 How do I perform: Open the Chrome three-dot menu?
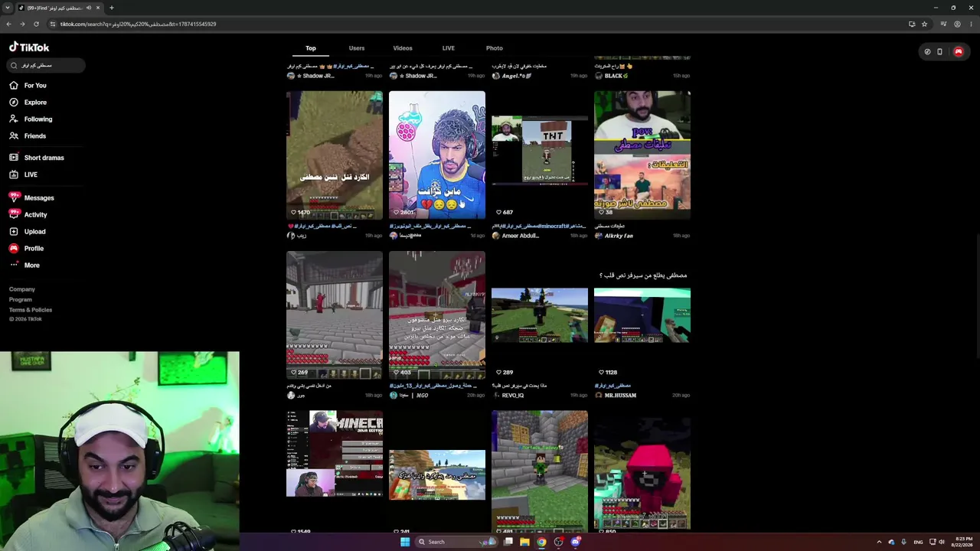tap(971, 24)
